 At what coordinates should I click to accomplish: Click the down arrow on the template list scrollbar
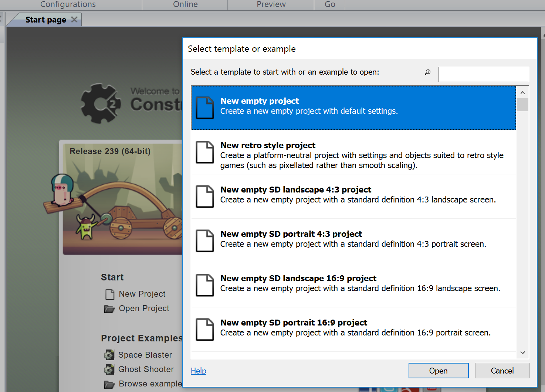click(x=522, y=352)
